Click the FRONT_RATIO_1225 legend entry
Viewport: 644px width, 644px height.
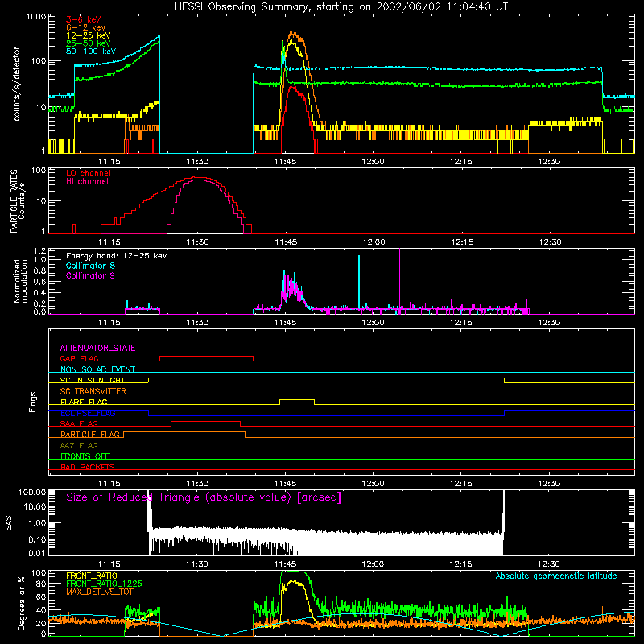click(x=104, y=584)
